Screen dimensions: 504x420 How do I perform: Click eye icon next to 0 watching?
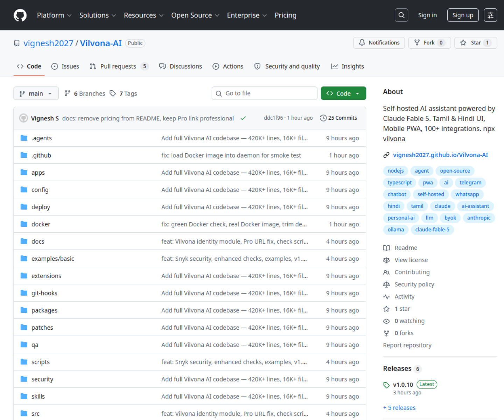386,321
